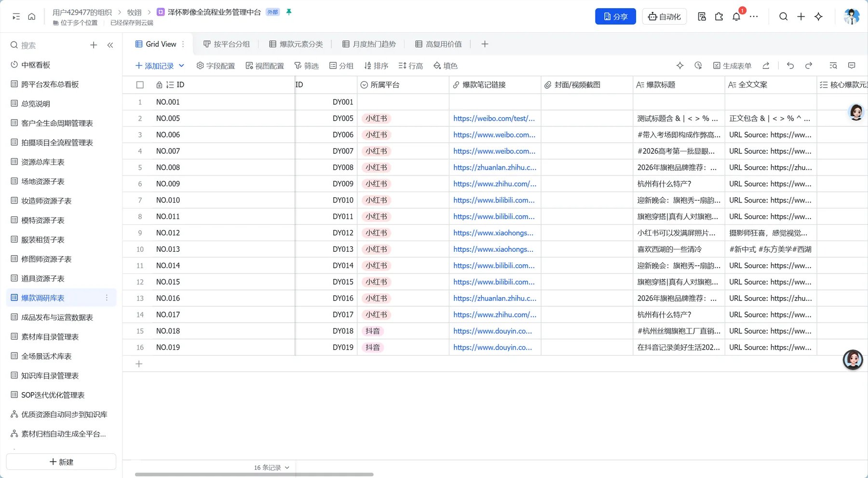Viewport: 868px width, 478px height.
Task: Click the assistant avatar at bottom right
Action: (x=853, y=360)
